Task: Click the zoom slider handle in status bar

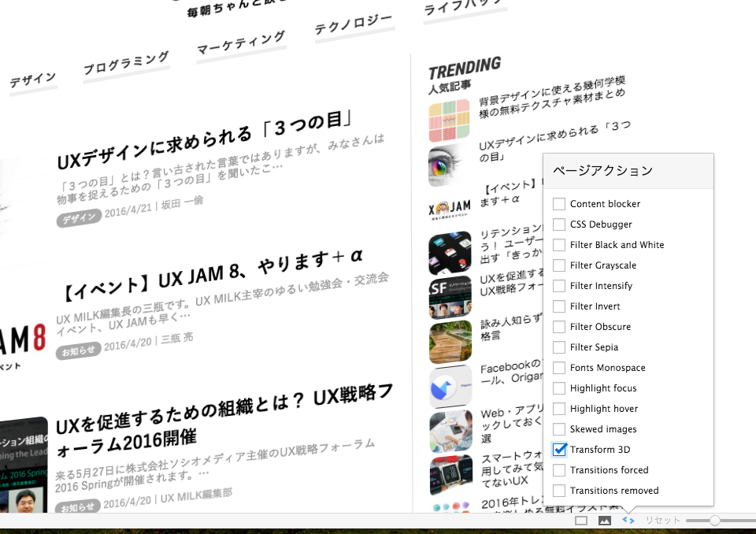Action: pos(715,521)
